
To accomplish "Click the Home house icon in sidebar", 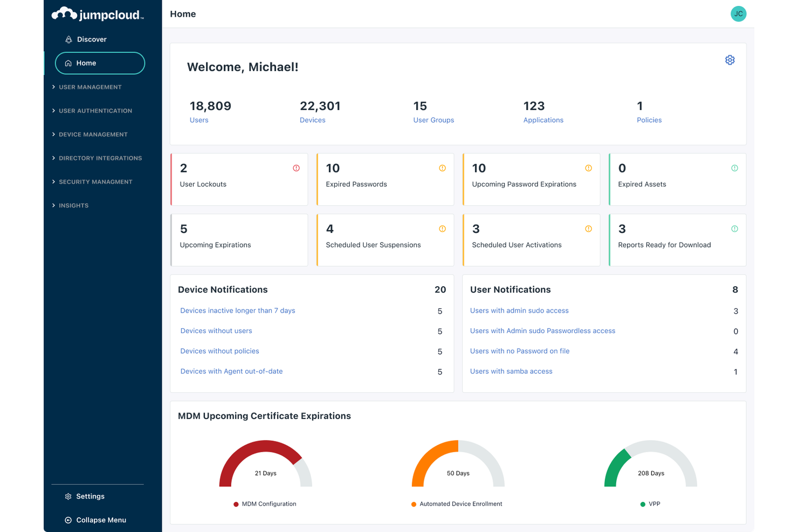I will coord(68,63).
